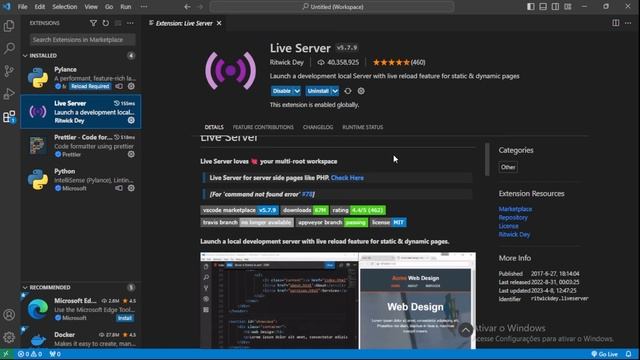Click the Other category tag
The width and height of the screenshot is (640, 360).
(x=508, y=167)
